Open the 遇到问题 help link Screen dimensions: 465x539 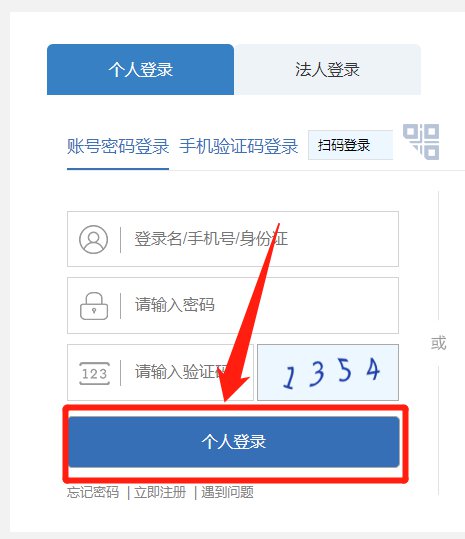[228, 492]
